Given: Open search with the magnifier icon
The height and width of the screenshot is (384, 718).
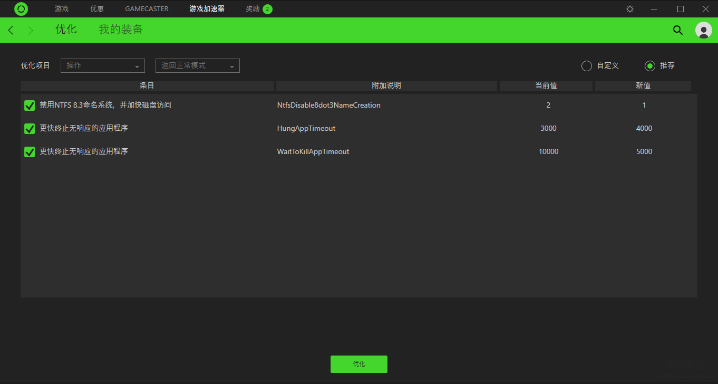Looking at the screenshot, I should click(678, 30).
